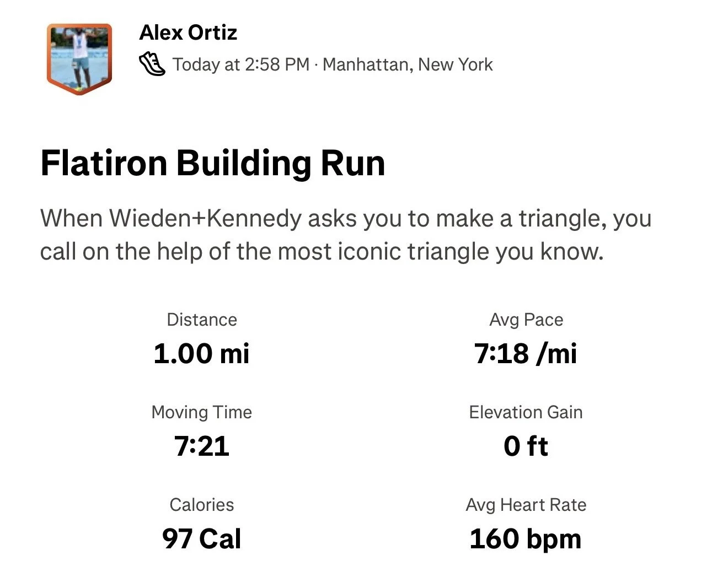This screenshot has height=588, width=728.
Task: Select the Avg Heart Rate label
Action: (526, 505)
